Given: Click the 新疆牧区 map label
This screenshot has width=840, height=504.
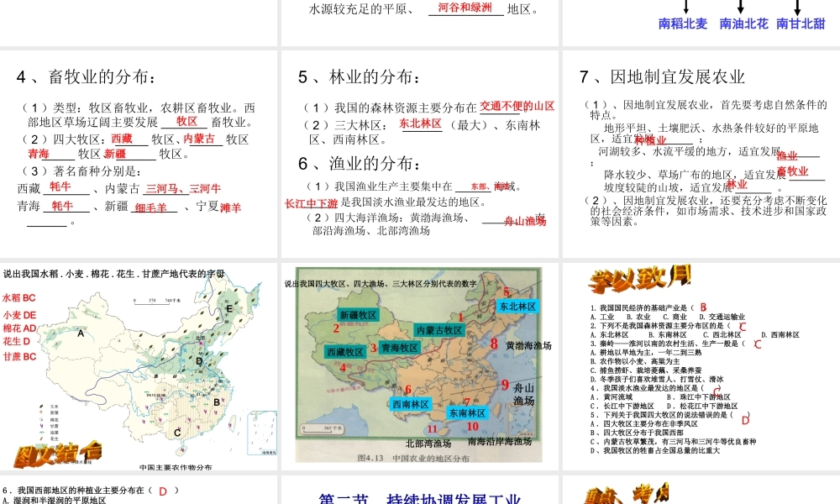Looking at the screenshot, I should [x=359, y=315].
